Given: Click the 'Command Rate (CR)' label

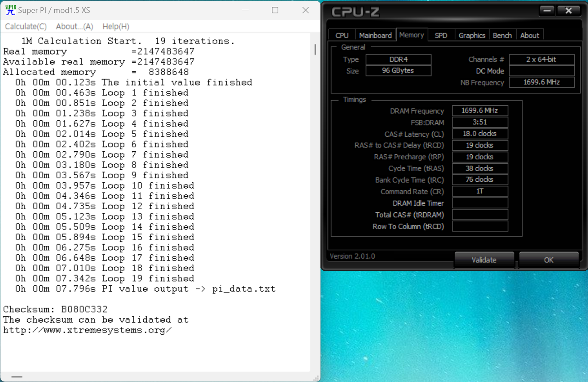Looking at the screenshot, I should (x=413, y=192).
